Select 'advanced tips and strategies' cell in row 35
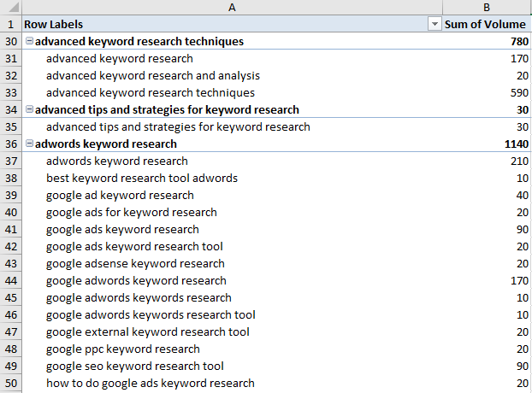The width and height of the screenshot is (532, 393). tap(232, 126)
